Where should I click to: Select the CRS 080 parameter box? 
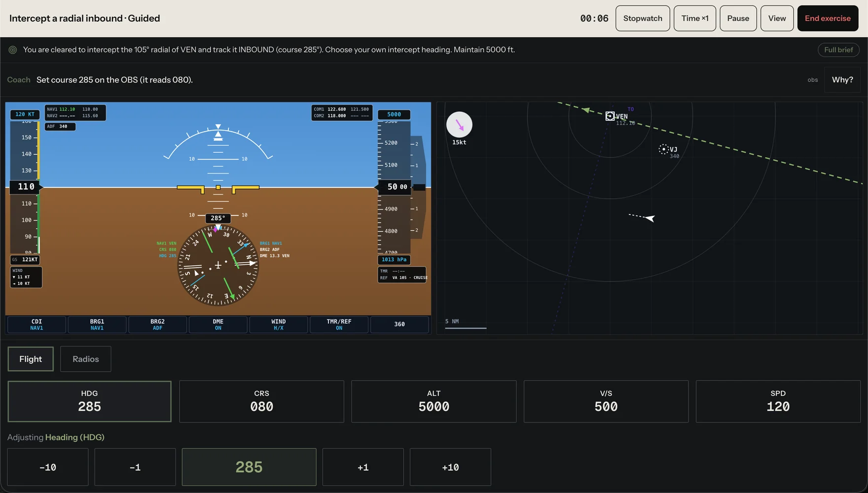pyautogui.click(x=261, y=401)
